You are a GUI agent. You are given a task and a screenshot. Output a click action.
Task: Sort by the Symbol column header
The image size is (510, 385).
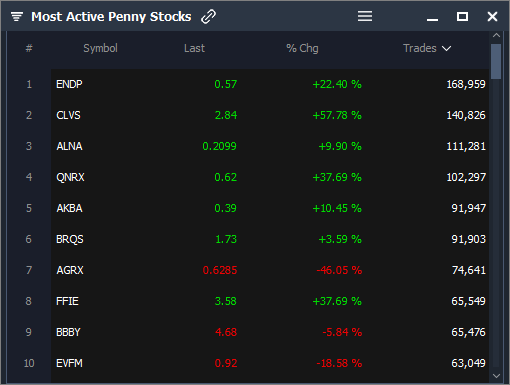(100, 48)
